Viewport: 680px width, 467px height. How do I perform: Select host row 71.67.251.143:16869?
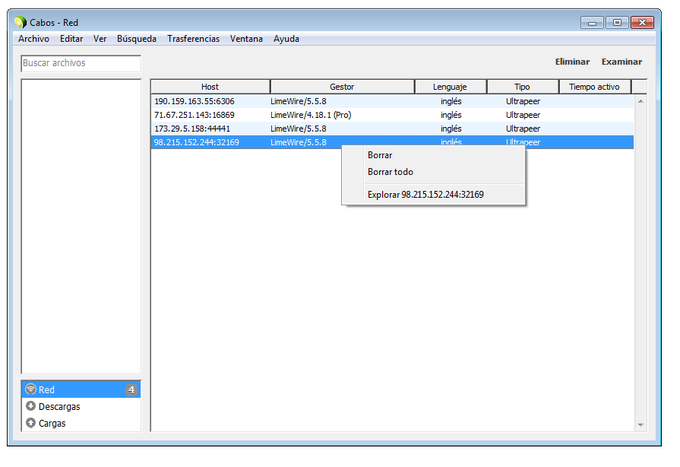(x=392, y=115)
